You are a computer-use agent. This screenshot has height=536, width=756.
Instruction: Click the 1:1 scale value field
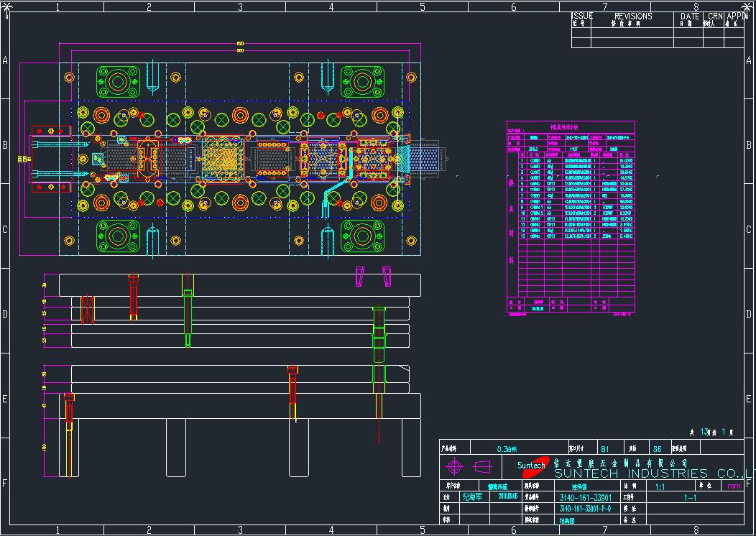coord(660,486)
